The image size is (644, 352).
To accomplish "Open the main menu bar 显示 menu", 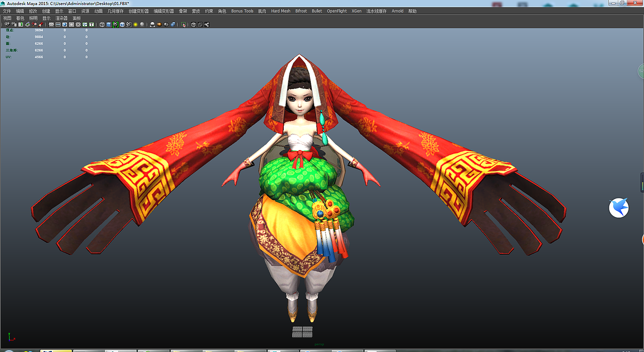I will [59, 11].
